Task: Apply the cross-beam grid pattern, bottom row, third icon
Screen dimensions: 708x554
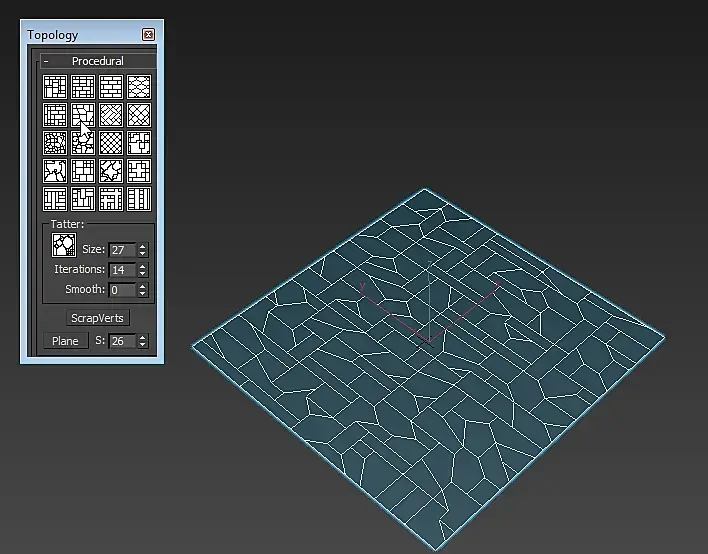Action: point(111,199)
